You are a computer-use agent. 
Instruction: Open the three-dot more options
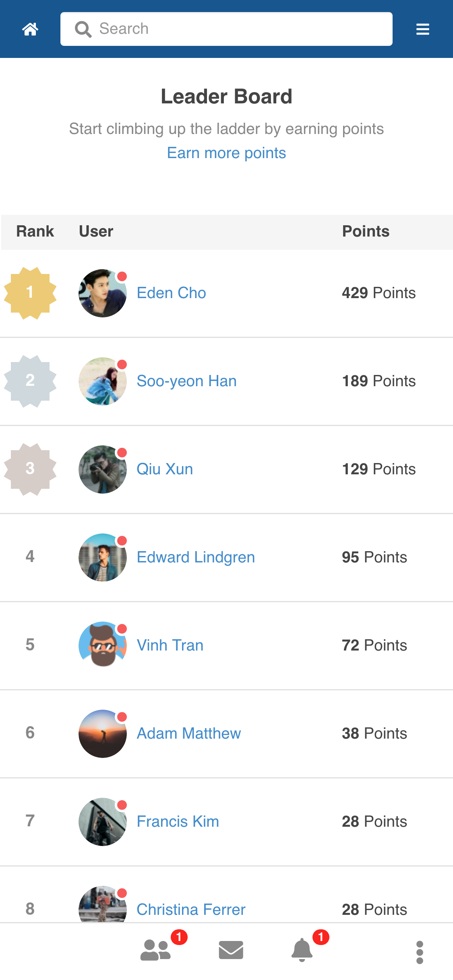[x=420, y=952]
